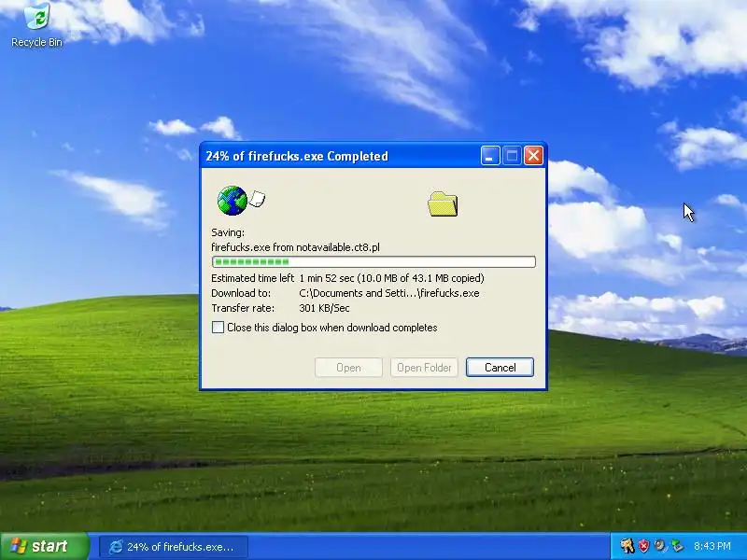Click the disabled Open button
This screenshot has width=747, height=560.
348,367
